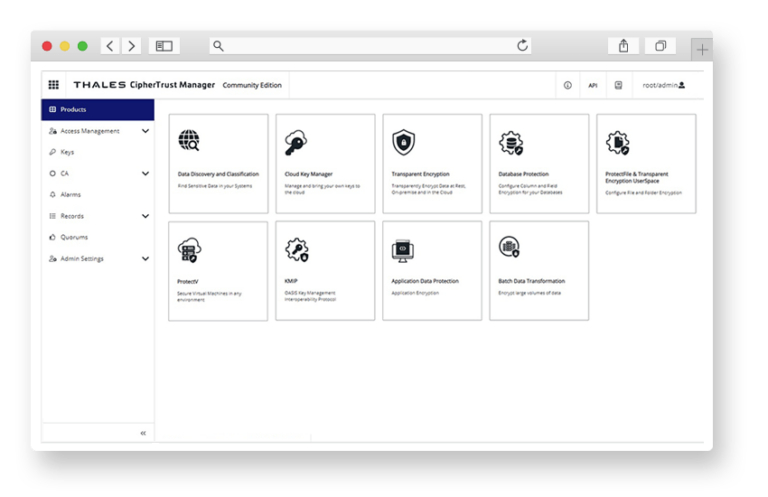Click the Database Protection gear icon
Screen dimensions: 768x497
click(x=511, y=143)
